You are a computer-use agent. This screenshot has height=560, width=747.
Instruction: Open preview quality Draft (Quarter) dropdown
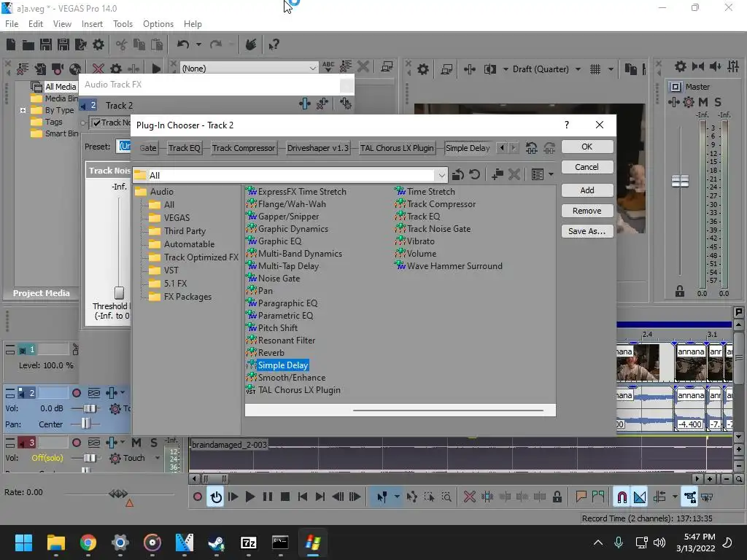pos(578,69)
